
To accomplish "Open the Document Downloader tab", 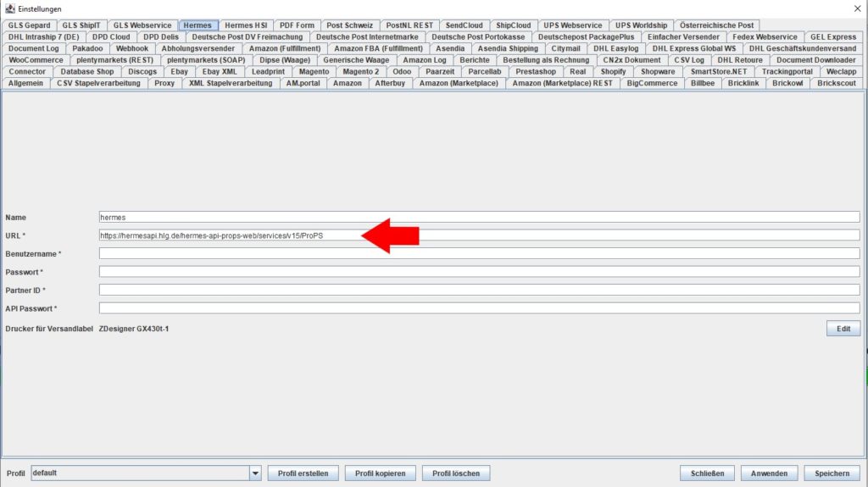I will point(816,60).
